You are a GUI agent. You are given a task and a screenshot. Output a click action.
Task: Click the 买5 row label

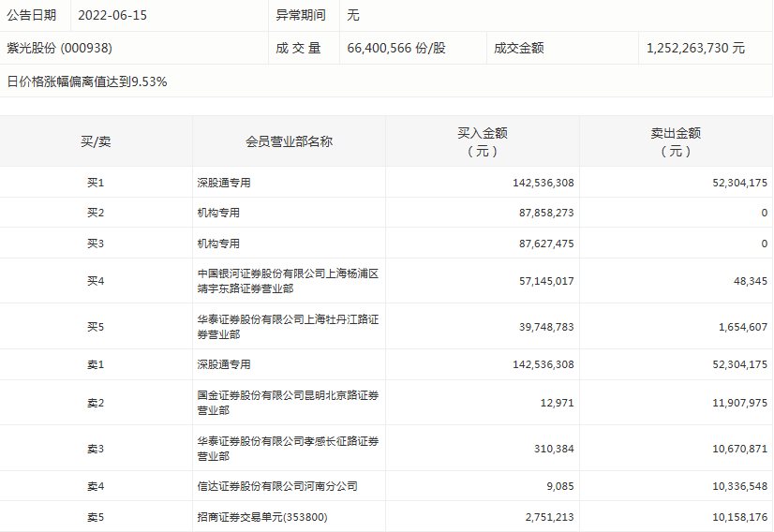point(96,327)
